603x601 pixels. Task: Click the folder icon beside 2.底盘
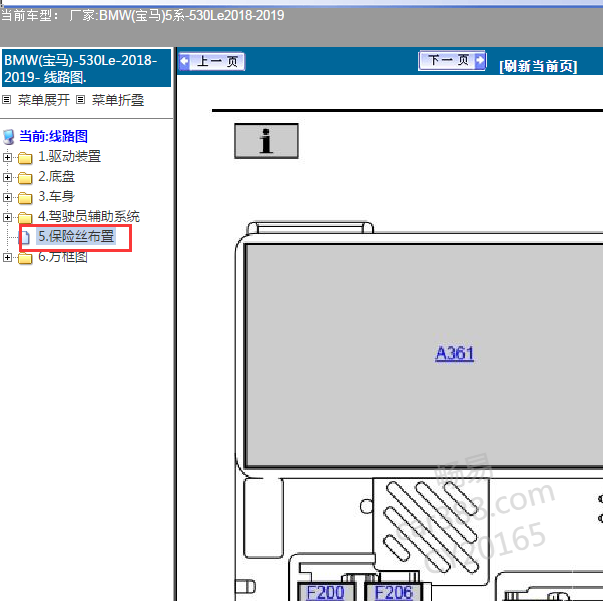coord(25,178)
